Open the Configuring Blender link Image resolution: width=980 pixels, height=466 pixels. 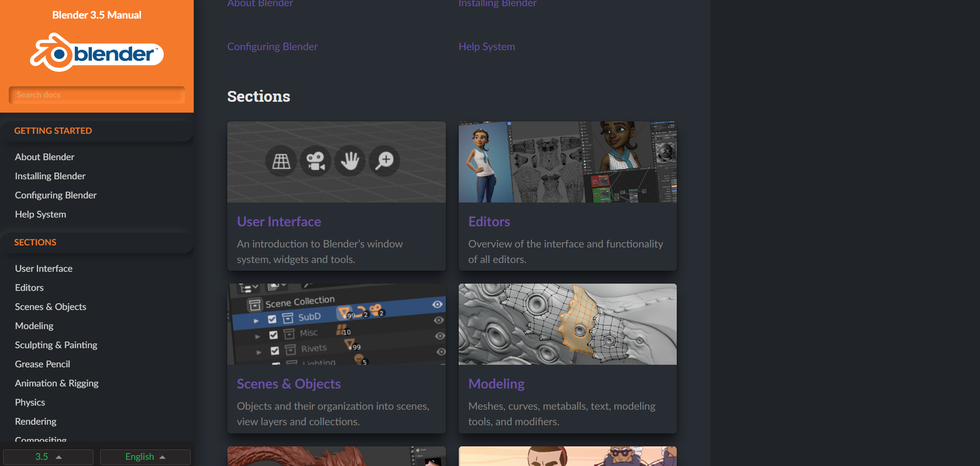click(x=272, y=46)
